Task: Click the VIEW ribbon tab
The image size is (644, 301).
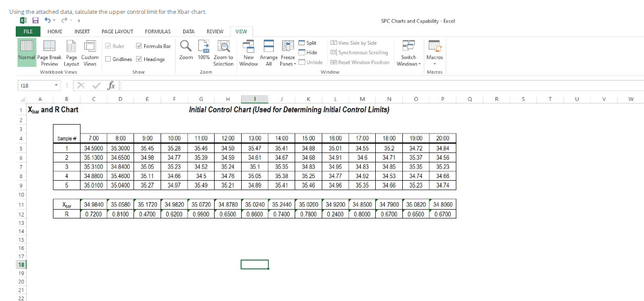Action: click(242, 31)
